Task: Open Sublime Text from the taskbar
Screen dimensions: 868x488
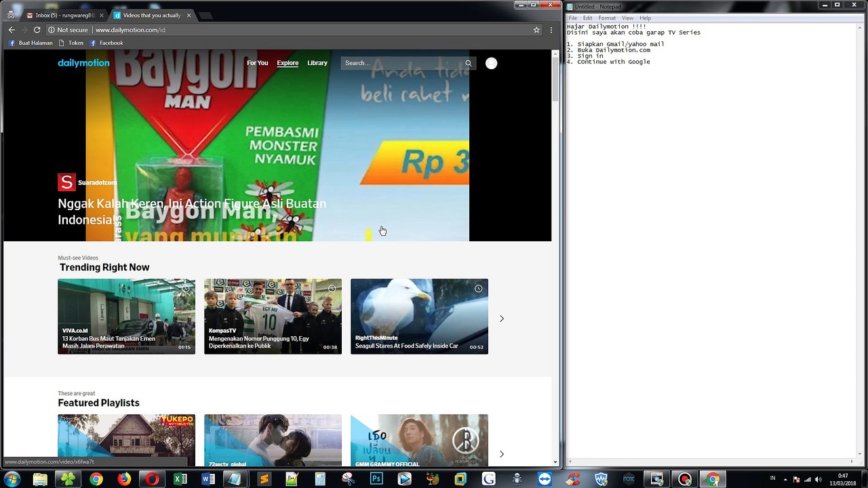Action: pos(264,479)
